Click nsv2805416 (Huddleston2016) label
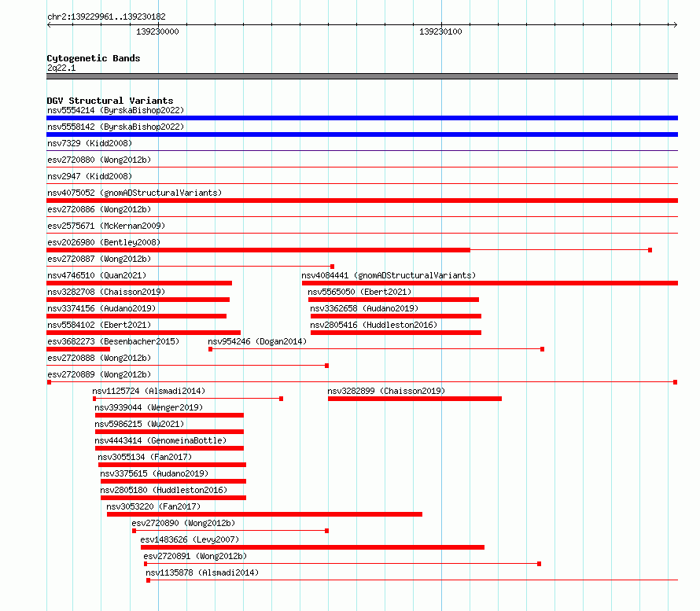The height and width of the screenshot is (611, 700). tap(374, 325)
